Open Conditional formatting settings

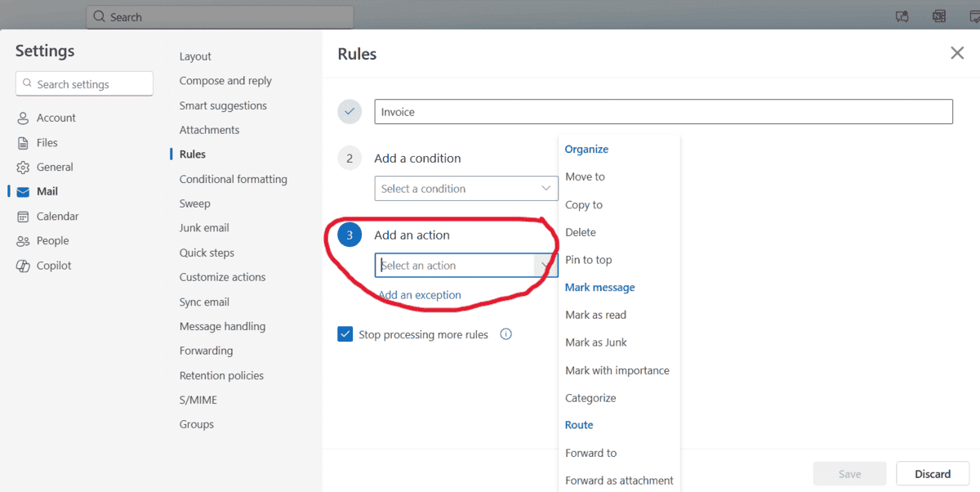[234, 179]
